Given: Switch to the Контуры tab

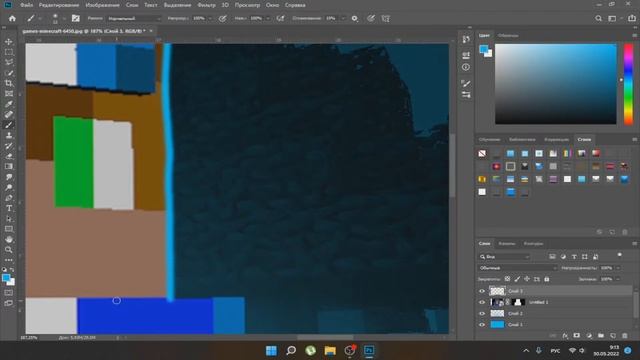Looking at the screenshot, I should coord(533,244).
